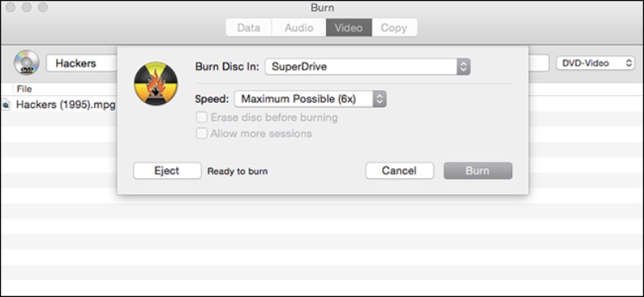
Task: Click the Eject button
Action: point(167,171)
